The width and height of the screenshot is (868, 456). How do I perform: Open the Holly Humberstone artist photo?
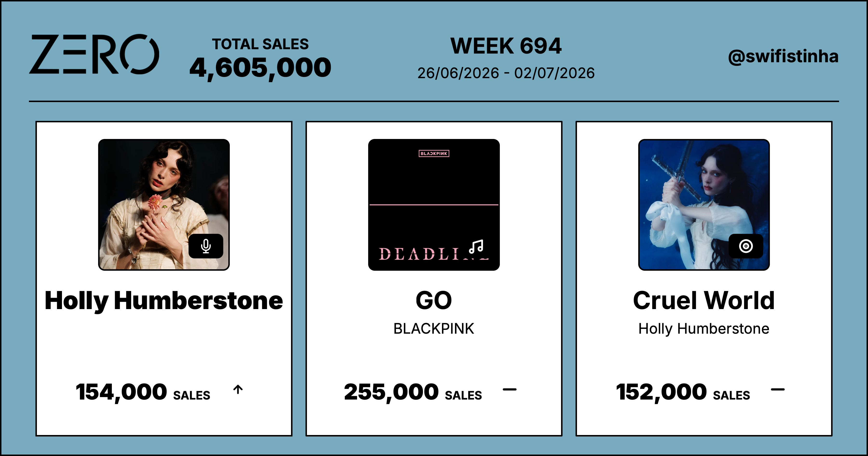point(164,205)
